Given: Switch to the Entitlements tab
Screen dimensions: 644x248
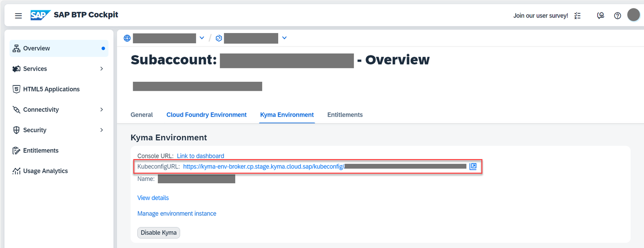Looking at the screenshot, I should pyautogui.click(x=345, y=115).
